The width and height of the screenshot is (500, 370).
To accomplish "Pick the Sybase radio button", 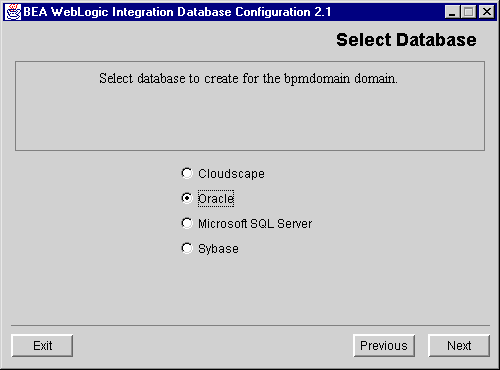I will pyautogui.click(x=187, y=248).
